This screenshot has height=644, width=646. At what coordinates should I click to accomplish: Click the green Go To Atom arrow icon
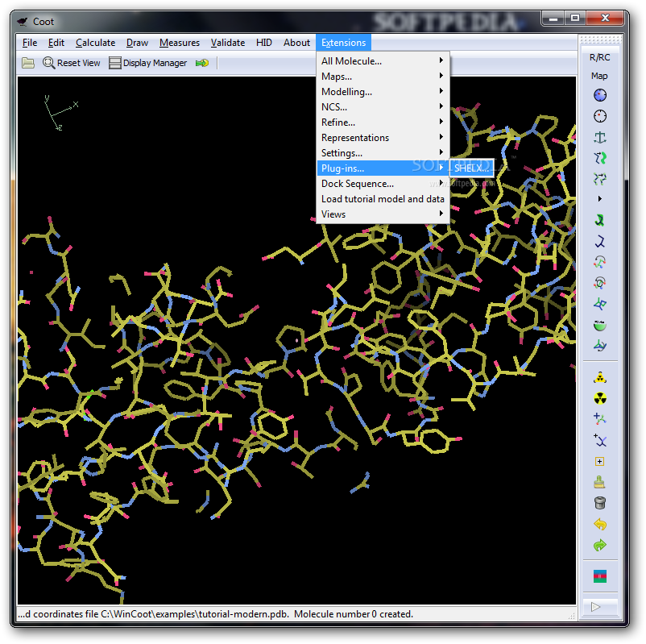[x=202, y=63]
